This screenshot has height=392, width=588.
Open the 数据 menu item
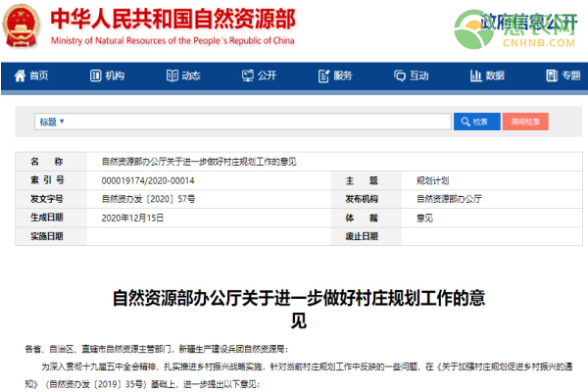(x=487, y=75)
